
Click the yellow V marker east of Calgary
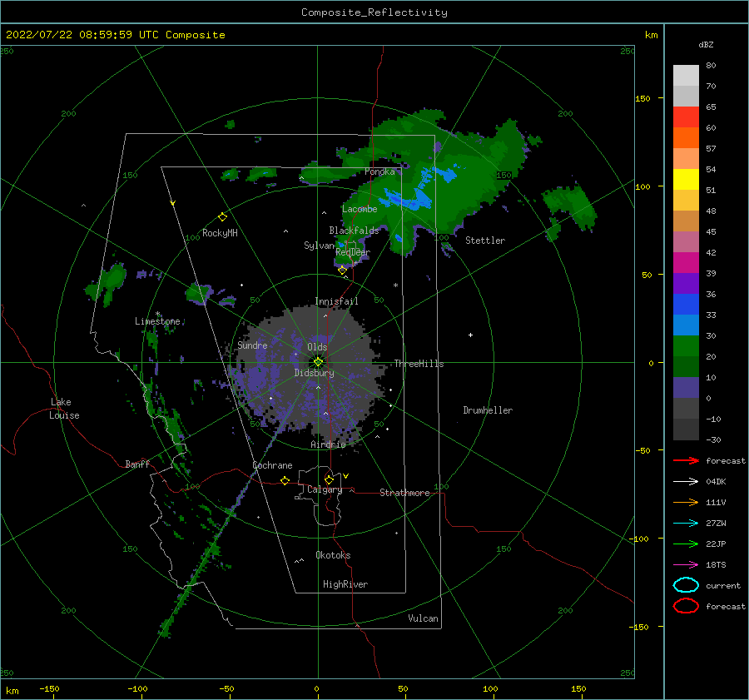click(x=345, y=476)
